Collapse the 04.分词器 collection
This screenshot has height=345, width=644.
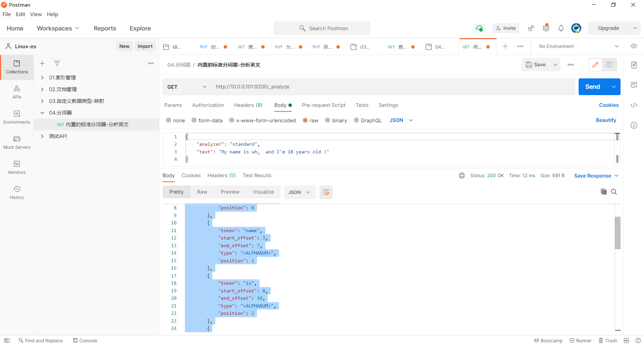[42, 113]
